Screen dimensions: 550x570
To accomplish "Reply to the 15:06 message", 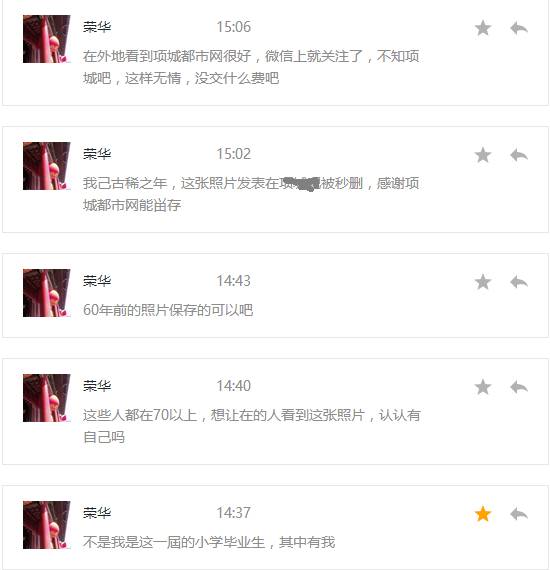I will coord(519,28).
